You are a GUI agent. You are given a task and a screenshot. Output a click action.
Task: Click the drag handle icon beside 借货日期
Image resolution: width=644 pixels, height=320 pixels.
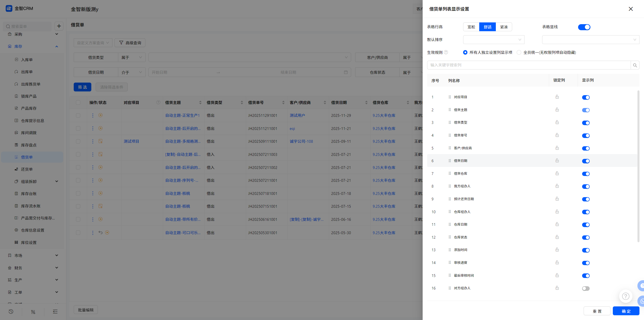point(450,161)
